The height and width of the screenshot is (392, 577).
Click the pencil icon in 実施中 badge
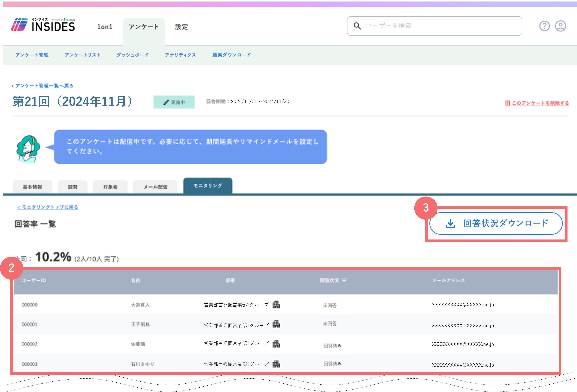pos(166,102)
